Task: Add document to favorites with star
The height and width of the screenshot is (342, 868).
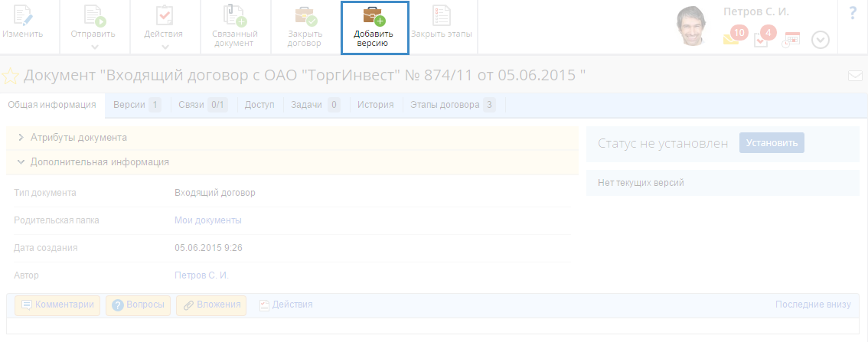Action: [x=11, y=76]
